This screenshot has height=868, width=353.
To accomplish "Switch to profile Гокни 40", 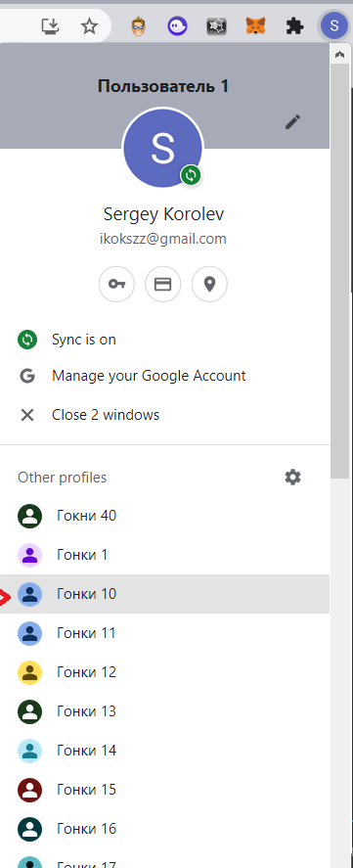I will click(164, 516).
